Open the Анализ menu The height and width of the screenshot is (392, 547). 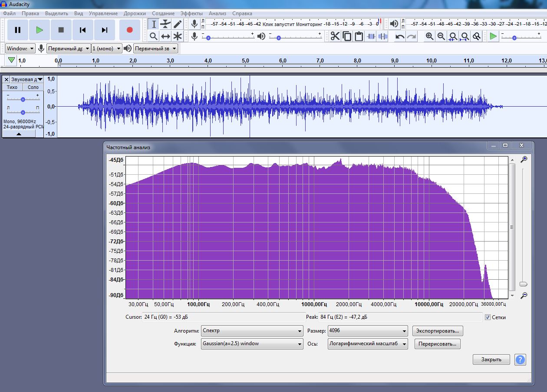point(217,13)
